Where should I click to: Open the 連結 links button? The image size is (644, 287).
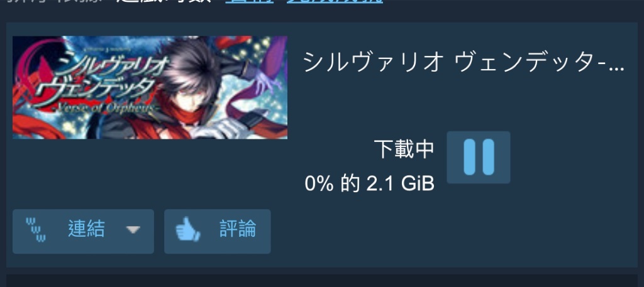[84, 231]
